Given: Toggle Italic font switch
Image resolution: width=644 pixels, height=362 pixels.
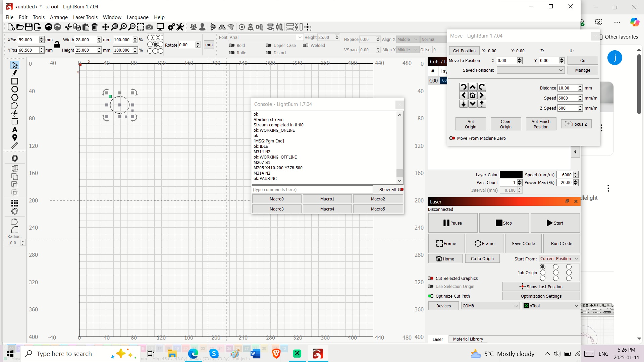Looking at the screenshot, I should pyautogui.click(x=232, y=53).
